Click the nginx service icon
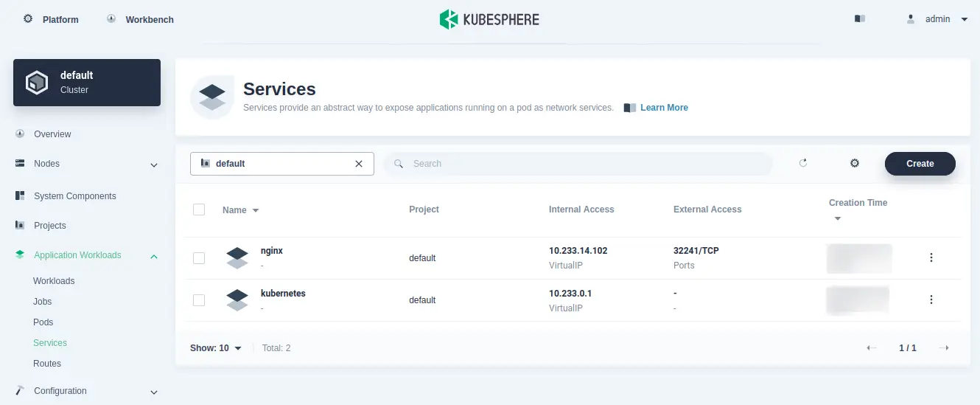Image resolution: width=980 pixels, height=405 pixels. (237, 258)
